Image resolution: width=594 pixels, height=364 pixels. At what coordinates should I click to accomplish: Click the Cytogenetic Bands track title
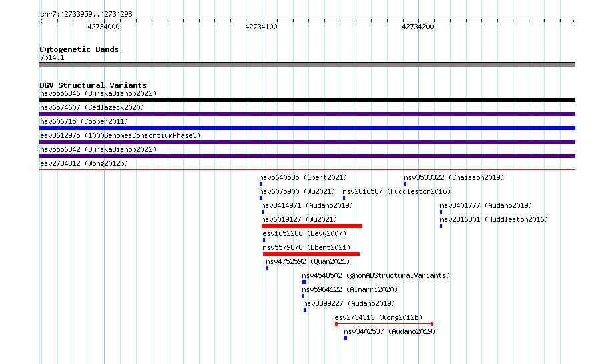[x=79, y=49]
